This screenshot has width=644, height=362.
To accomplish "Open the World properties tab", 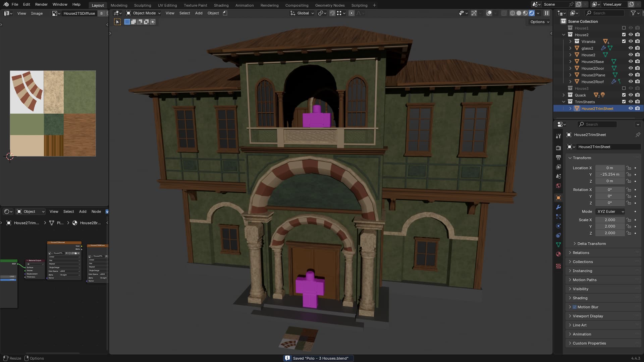I will pos(558,186).
